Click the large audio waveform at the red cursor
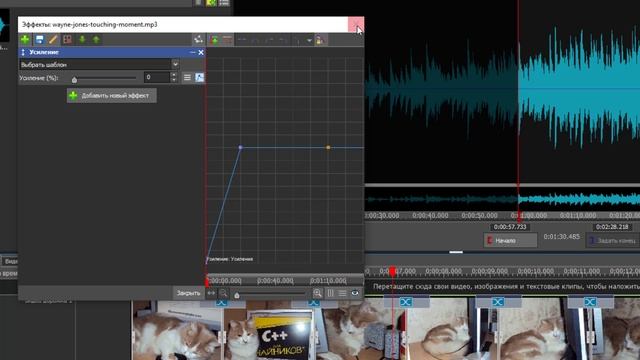This screenshot has width=640, height=360. 519,89
